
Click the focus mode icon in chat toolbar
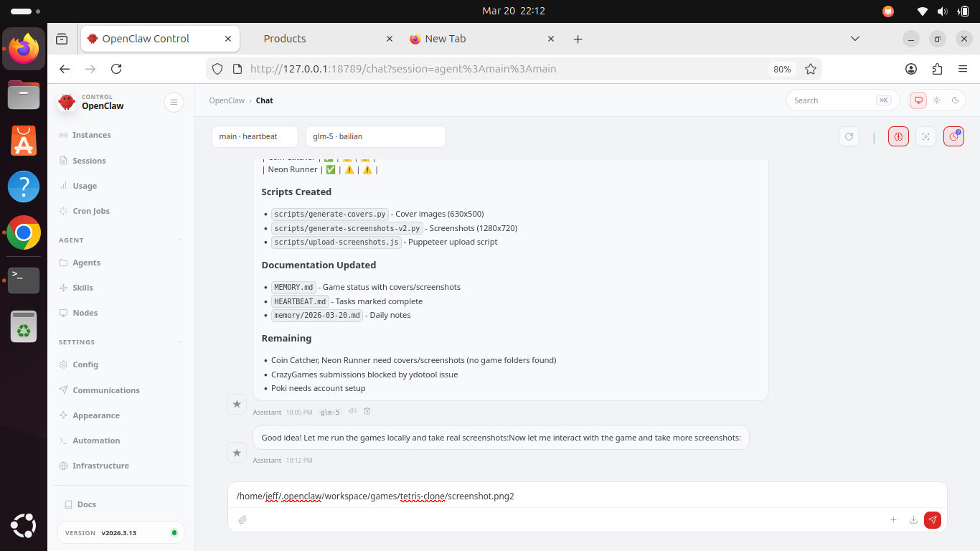tap(926, 136)
